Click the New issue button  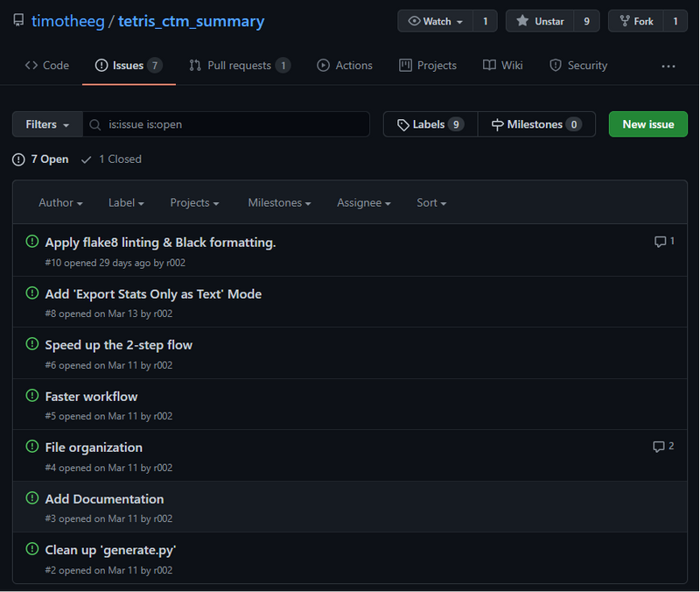647,124
